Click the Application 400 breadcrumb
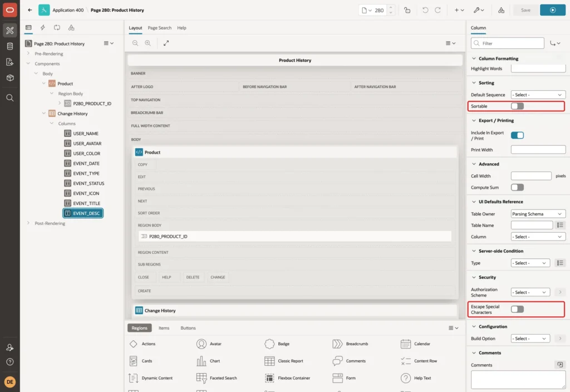The height and width of the screenshot is (392, 570). click(68, 10)
